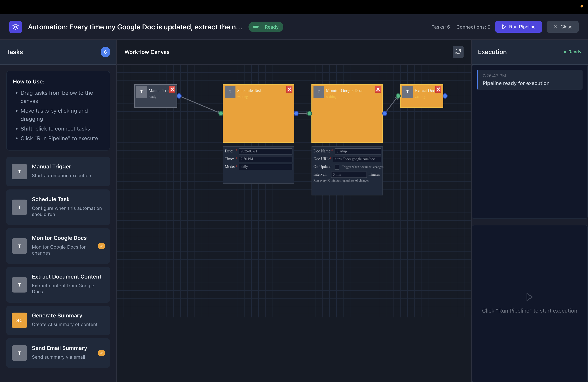
Task: Click the Run Pipeline button
Action: 518,27
